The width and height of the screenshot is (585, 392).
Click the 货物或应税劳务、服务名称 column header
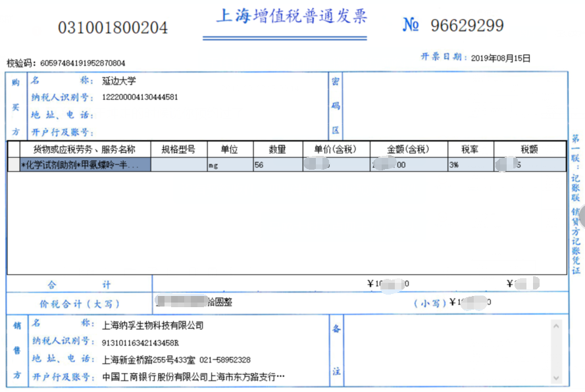(80, 149)
